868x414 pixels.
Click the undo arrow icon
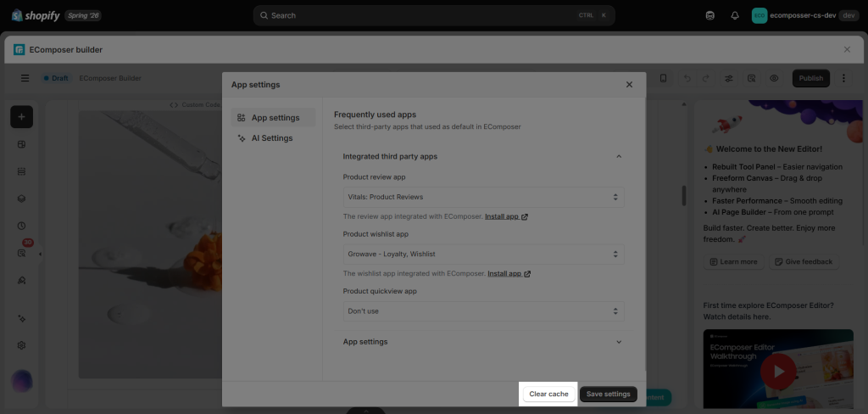pos(687,78)
